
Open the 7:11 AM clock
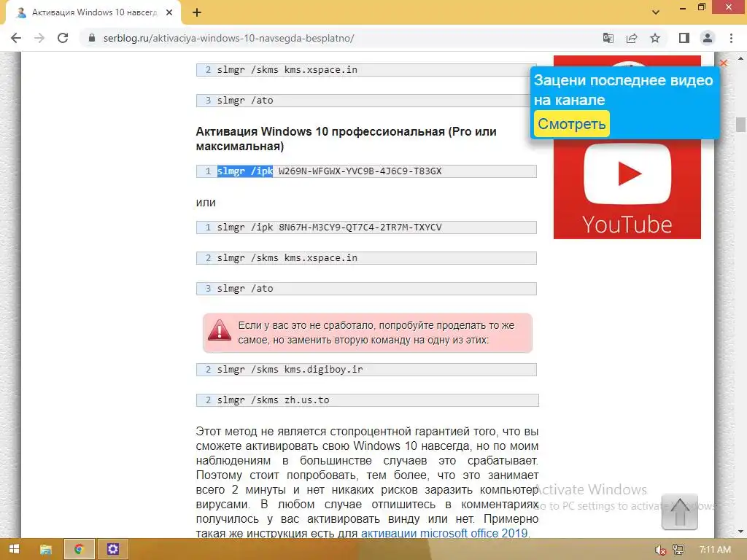click(715, 550)
